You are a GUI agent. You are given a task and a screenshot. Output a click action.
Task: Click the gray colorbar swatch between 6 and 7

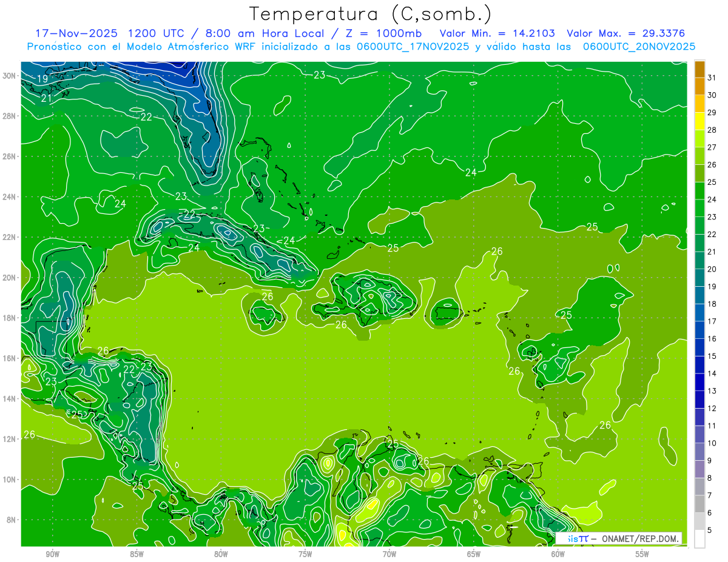pyautogui.click(x=699, y=504)
